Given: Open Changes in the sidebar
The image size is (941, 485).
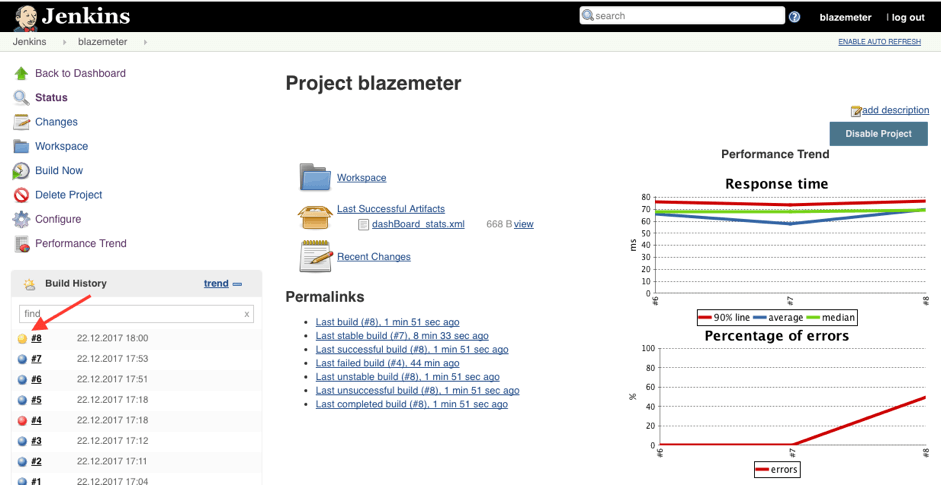Looking at the screenshot, I should 56,122.
